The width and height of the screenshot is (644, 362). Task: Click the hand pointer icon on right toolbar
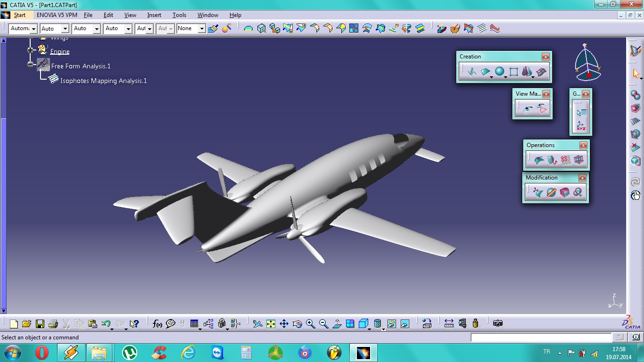pyautogui.click(x=636, y=195)
